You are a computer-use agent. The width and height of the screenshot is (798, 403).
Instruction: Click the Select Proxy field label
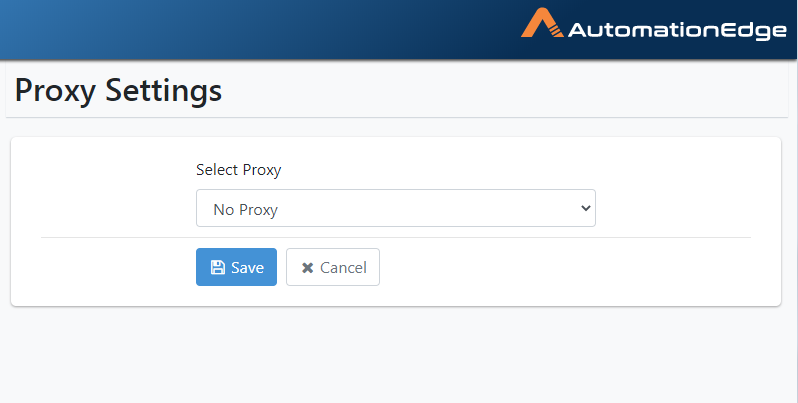point(239,169)
